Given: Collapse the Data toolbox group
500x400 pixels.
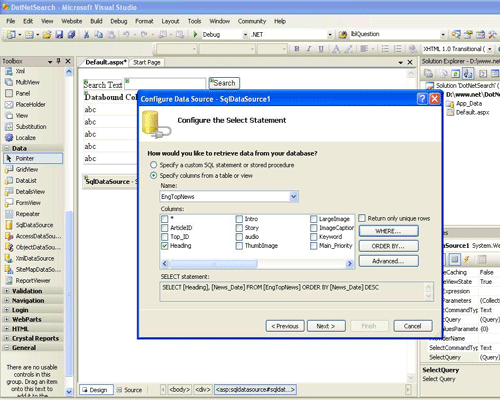Looking at the screenshot, I should (x=6, y=148).
